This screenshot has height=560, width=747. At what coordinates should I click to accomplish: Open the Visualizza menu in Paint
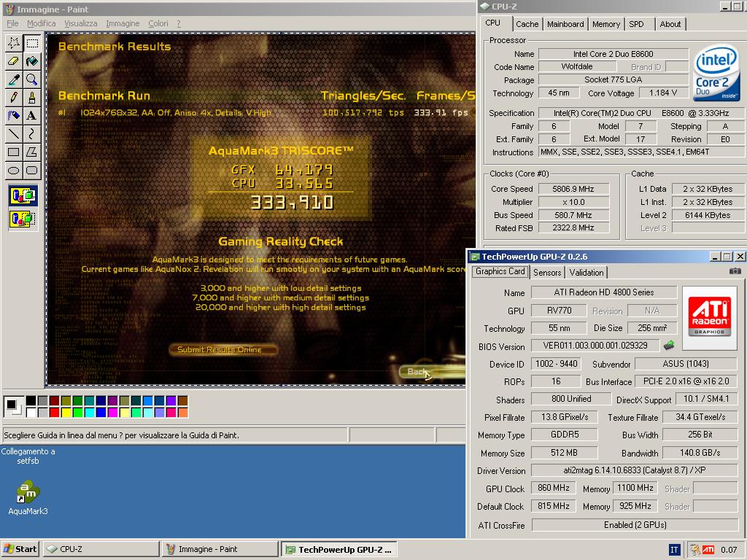point(80,23)
